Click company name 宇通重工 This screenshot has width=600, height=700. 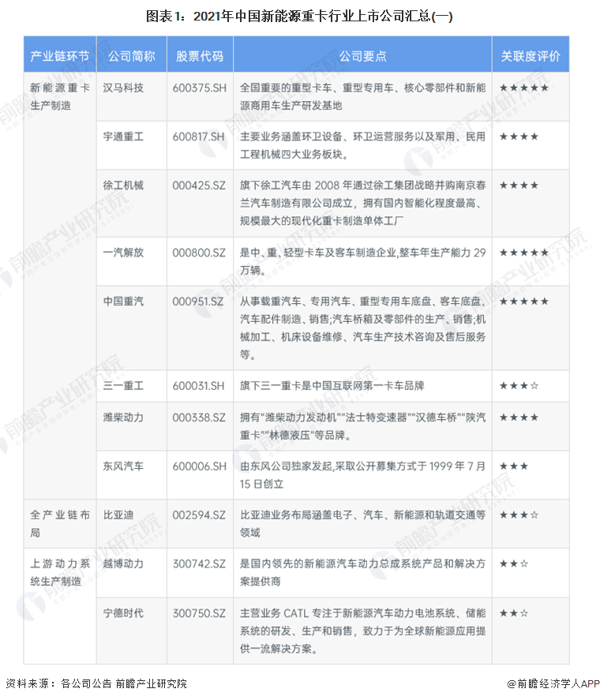123,137
